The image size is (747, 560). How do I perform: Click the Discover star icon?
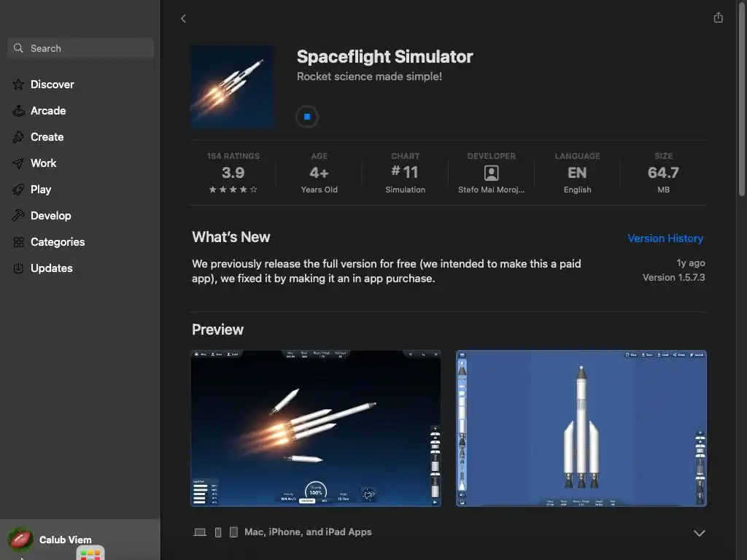[18, 85]
